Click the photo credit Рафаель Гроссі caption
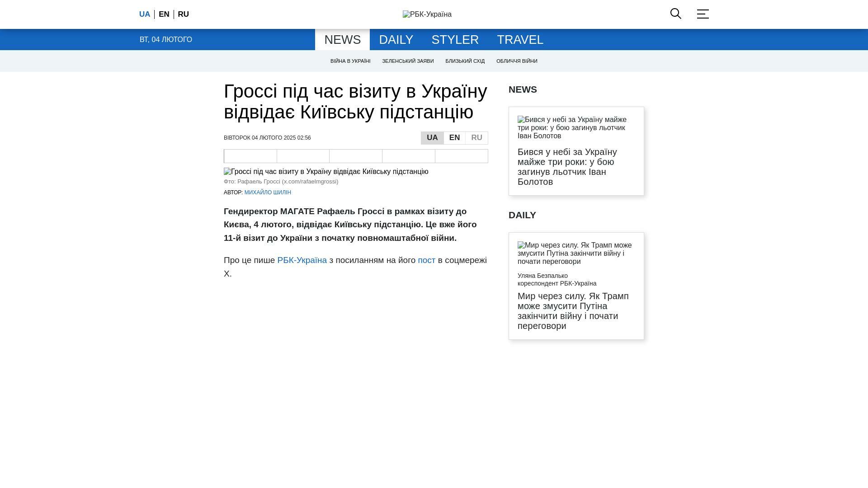 point(281,182)
